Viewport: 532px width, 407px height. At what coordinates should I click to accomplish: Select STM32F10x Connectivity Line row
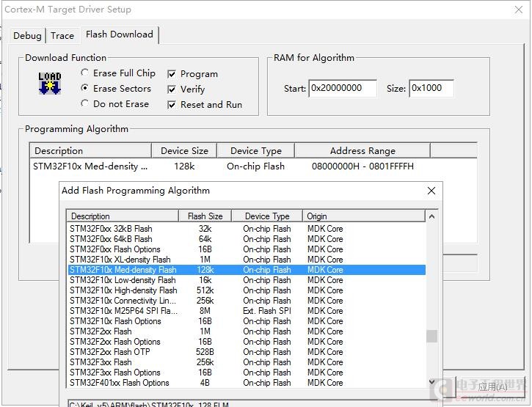(x=247, y=301)
